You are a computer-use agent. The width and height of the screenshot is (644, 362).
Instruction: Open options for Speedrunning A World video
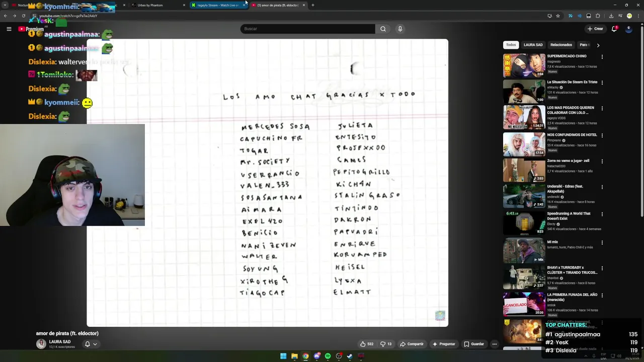(602, 214)
